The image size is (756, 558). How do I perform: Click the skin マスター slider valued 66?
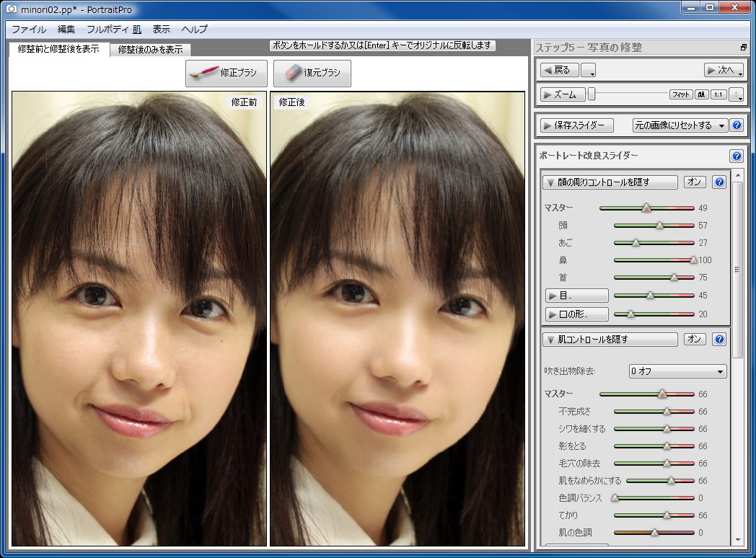click(646, 394)
